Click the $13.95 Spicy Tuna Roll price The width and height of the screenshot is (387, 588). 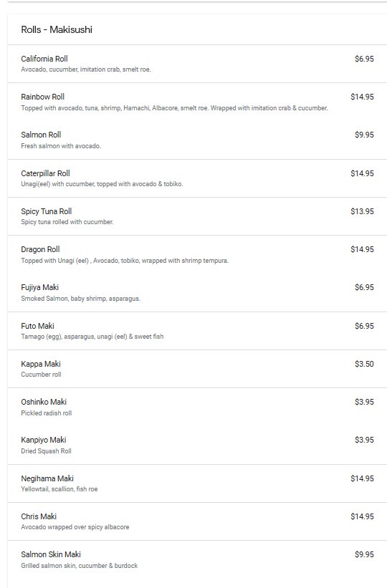click(x=362, y=211)
